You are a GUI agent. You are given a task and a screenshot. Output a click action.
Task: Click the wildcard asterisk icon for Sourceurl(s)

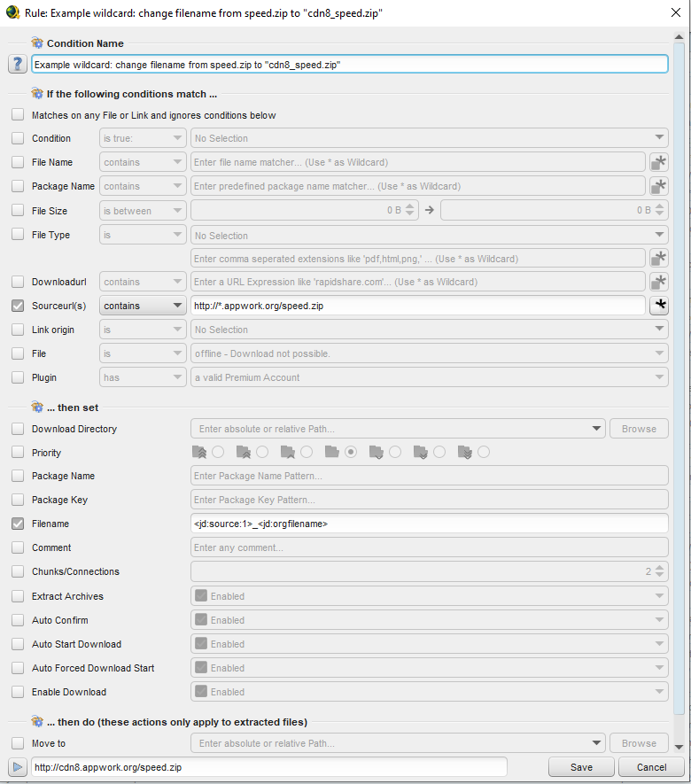click(x=658, y=306)
